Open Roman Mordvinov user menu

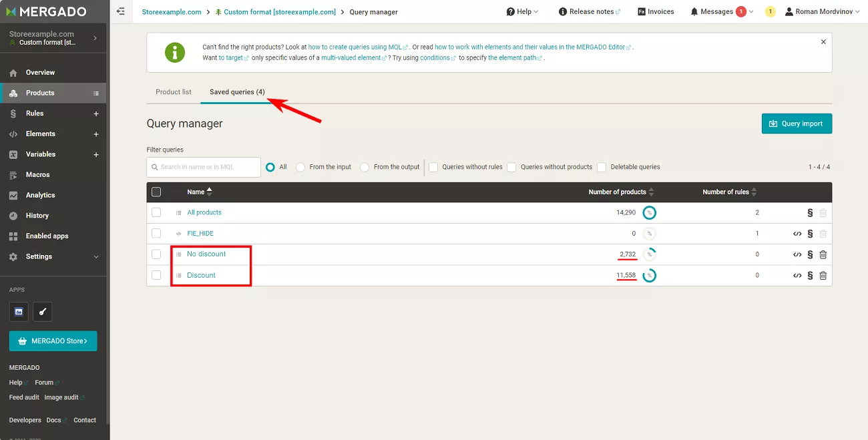823,11
